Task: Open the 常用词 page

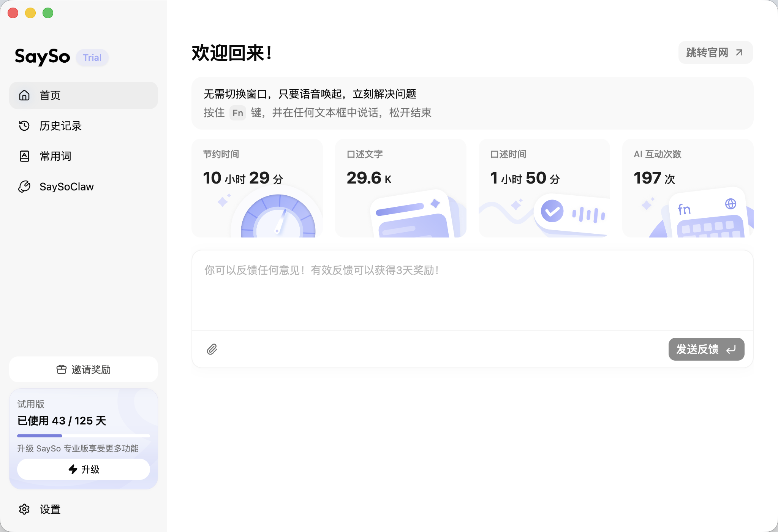Action: pyautogui.click(x=55, y=156)
